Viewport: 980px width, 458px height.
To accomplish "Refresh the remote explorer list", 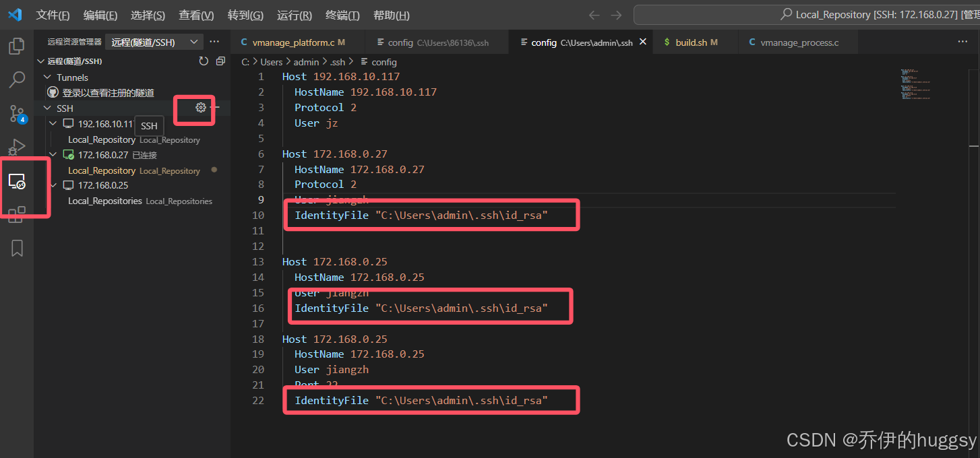I will click(204, 61).
